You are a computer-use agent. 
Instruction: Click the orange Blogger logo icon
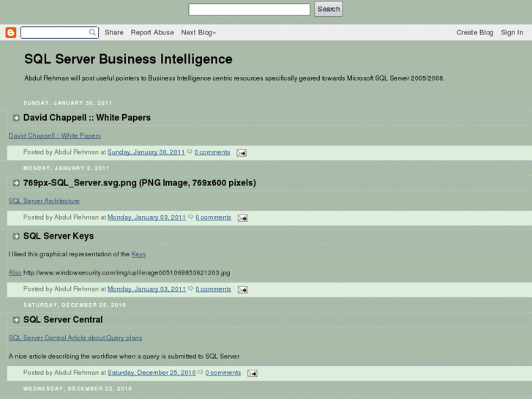click(11, 32)
